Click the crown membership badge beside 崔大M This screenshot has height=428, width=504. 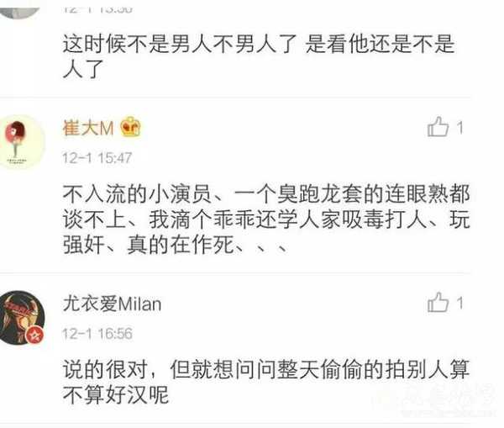pyautogui.click(x=130, y=127)
